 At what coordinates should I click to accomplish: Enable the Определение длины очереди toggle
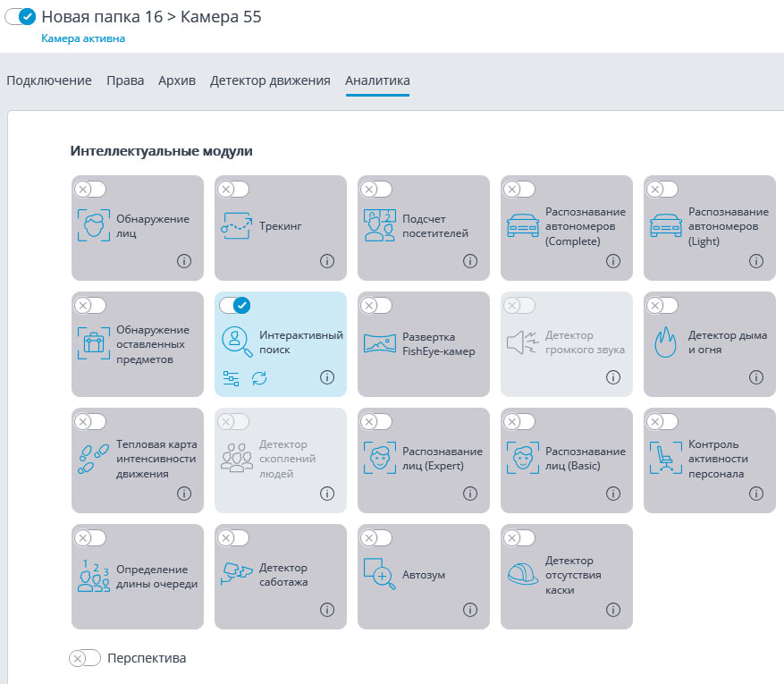(x=90, y=537)
